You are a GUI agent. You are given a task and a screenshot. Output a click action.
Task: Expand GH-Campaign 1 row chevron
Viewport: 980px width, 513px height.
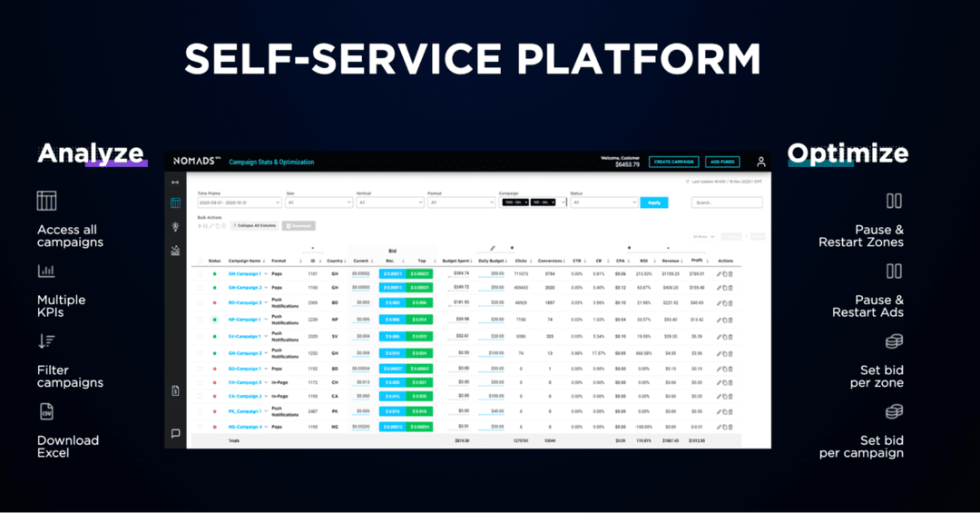coord(266,274)
